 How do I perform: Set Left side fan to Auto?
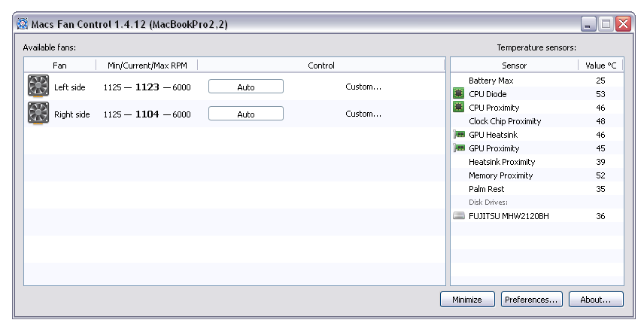pos(245,87)
